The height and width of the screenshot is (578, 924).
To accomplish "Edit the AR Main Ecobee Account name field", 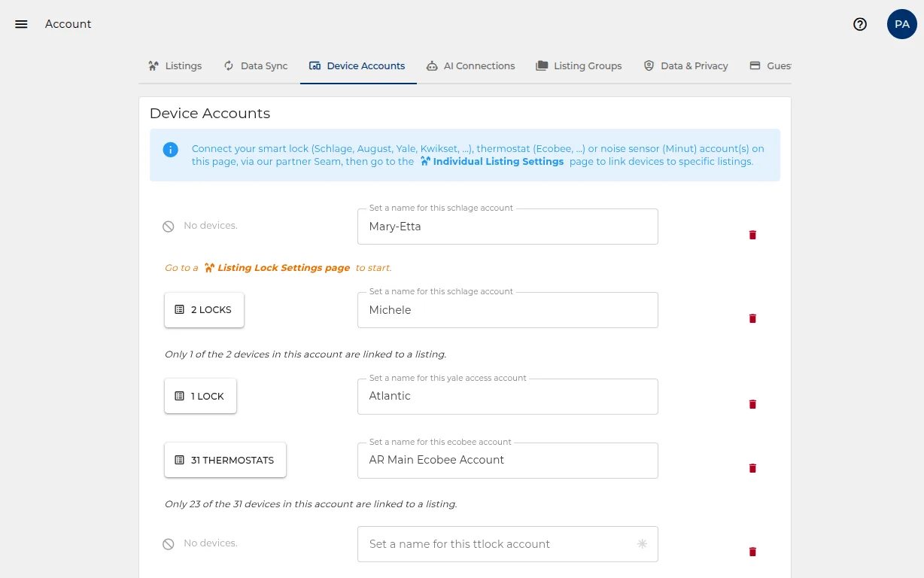I will (508, 460).
